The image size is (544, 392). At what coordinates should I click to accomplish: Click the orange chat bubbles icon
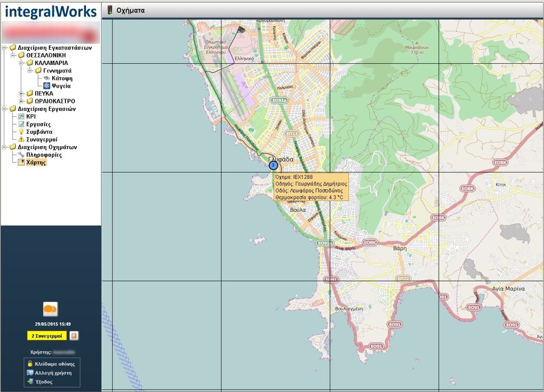pos(50,309)
